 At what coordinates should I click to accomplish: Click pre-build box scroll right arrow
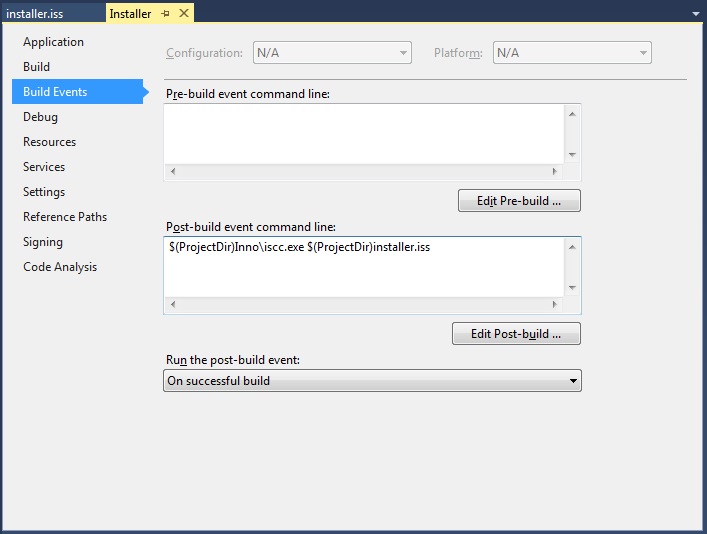click(555, 171)
